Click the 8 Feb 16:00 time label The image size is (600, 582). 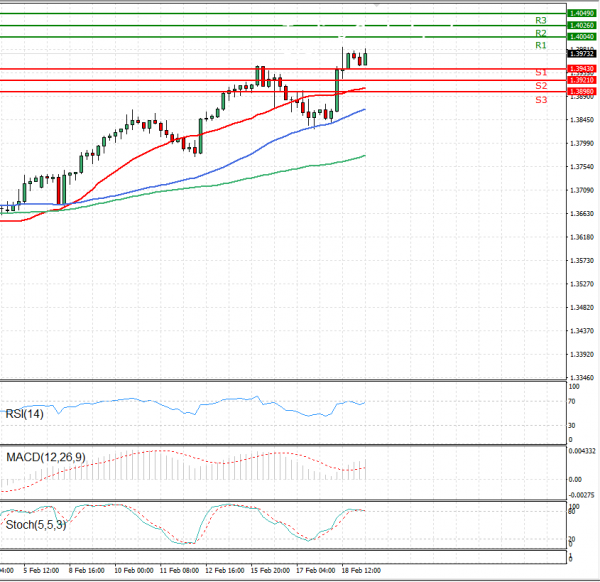(x=86, y=571)
